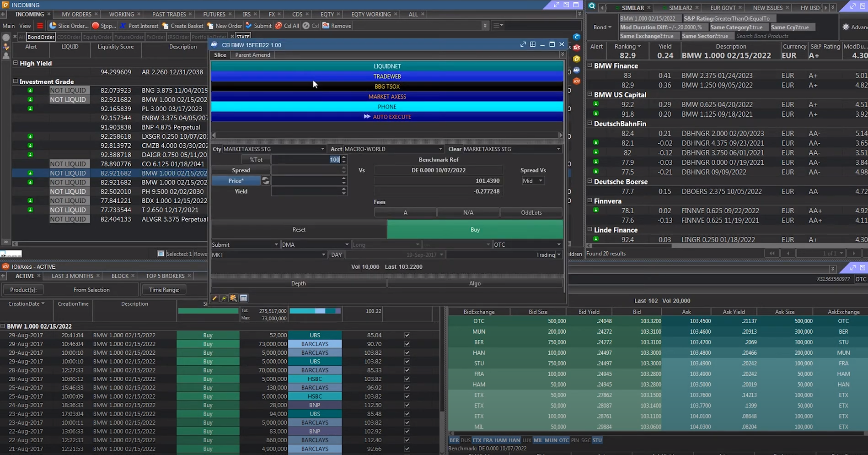Click the Depth button

(299, 283)
